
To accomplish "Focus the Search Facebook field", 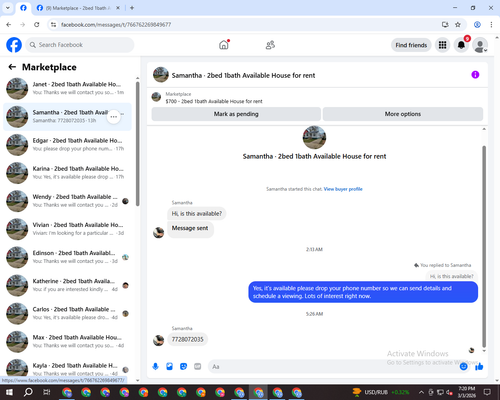I will coord(80,45).
